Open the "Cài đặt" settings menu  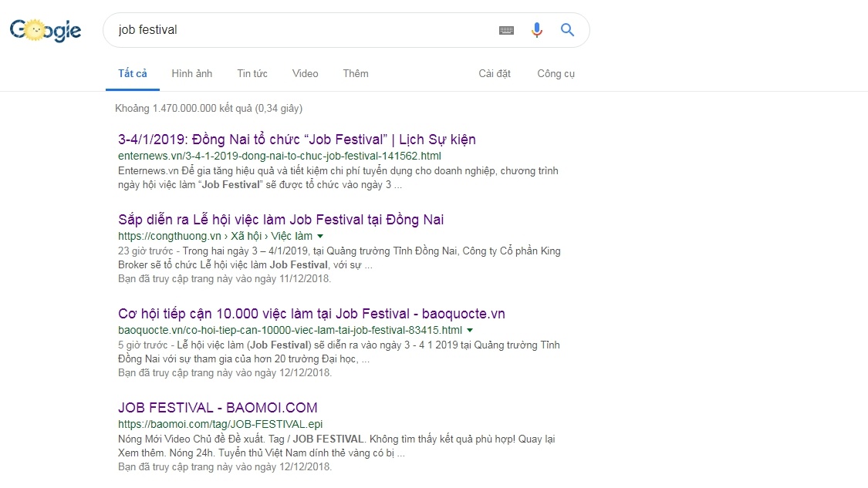(x=495, y=73)
